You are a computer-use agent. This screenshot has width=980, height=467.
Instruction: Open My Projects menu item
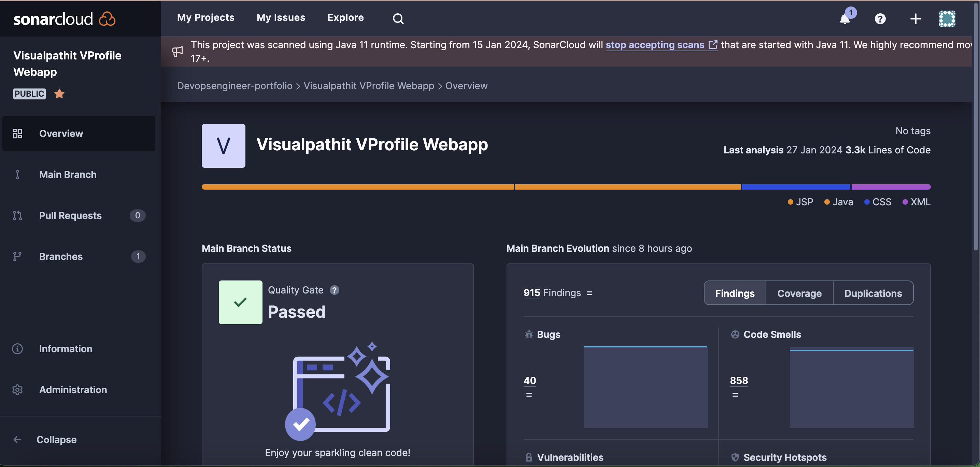click(x=205, y=17)
